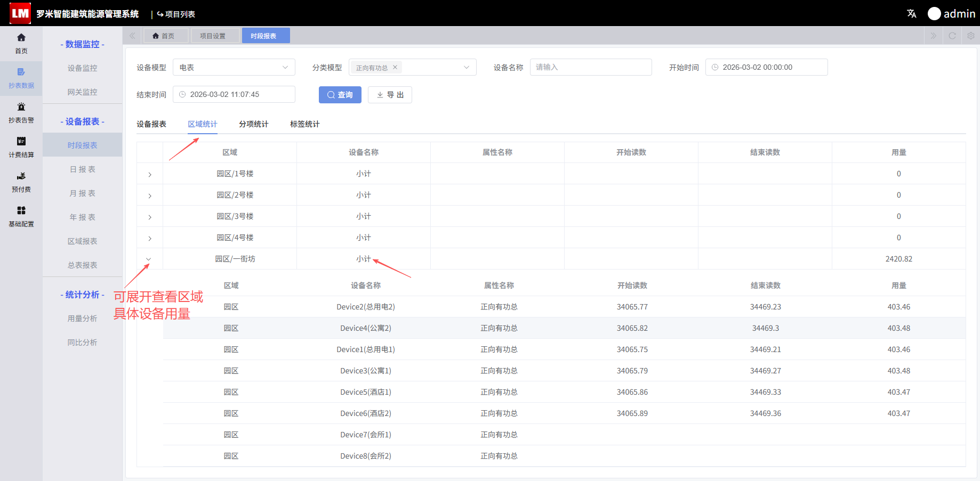Open the 基础配置 sidebar icon

coord(21,216)
